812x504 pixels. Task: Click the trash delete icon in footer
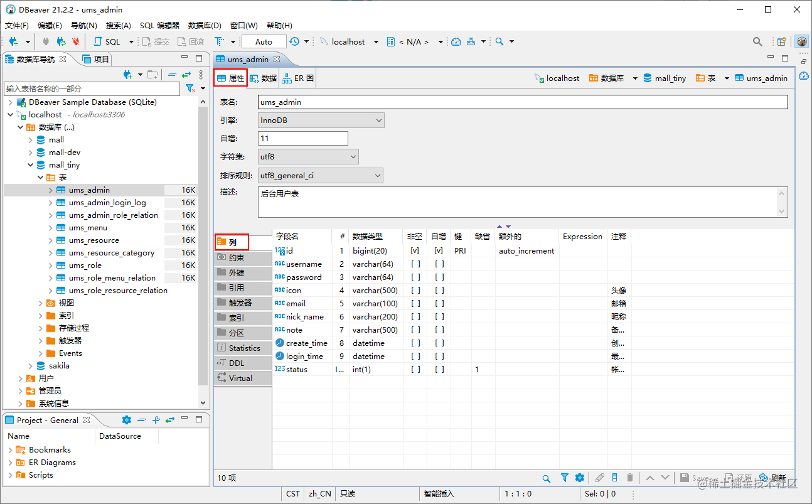pos(630,478)
